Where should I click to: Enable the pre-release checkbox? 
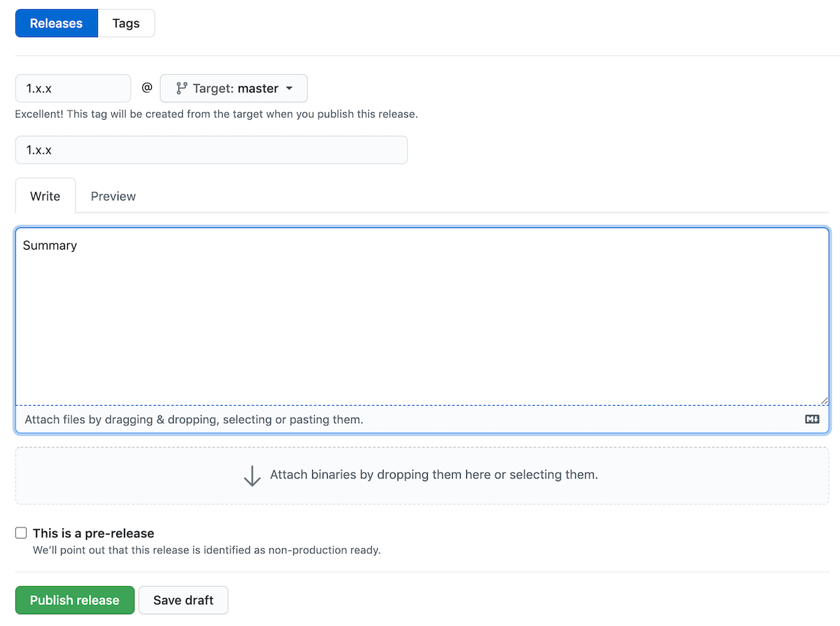point(21,533)
